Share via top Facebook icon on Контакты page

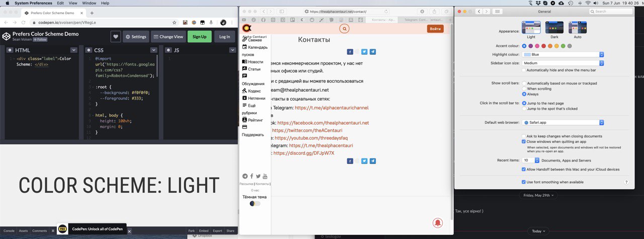pyautogui.click(x=350, y=51)
